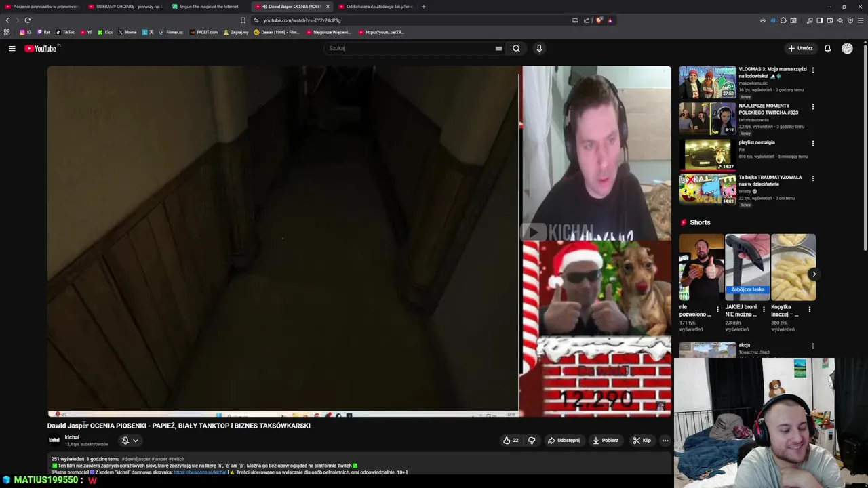Image resolution: width=868 pixels, height=488 pixels.
Task: Reload the current page
Action: [28, 20]
